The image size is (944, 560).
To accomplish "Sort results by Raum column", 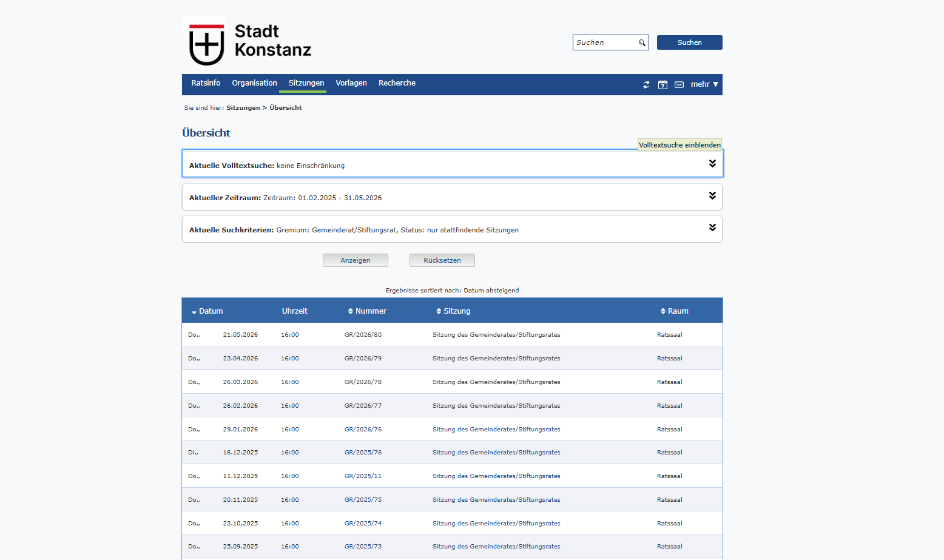I will (x=674, y=311).
